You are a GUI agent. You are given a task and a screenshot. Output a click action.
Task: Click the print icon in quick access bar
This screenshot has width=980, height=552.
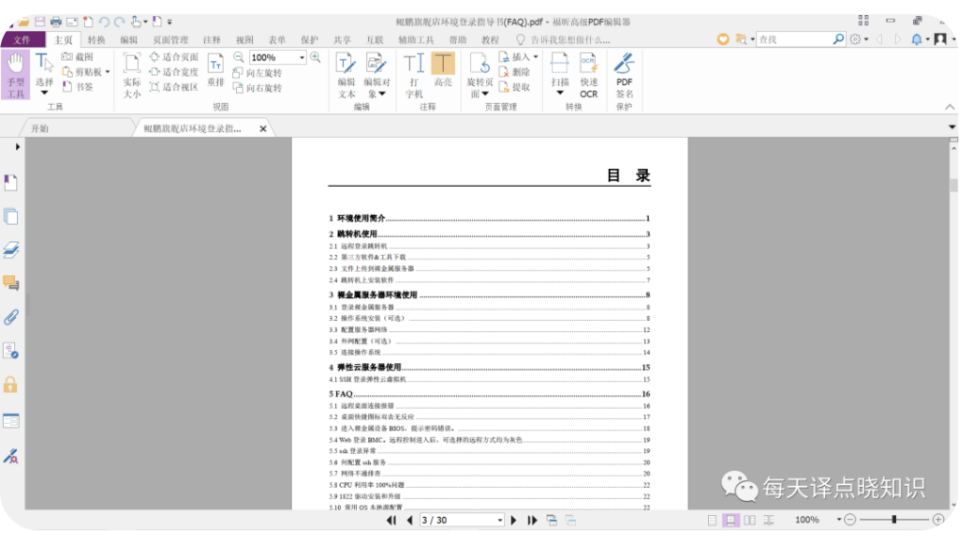(x=56, y=22)
